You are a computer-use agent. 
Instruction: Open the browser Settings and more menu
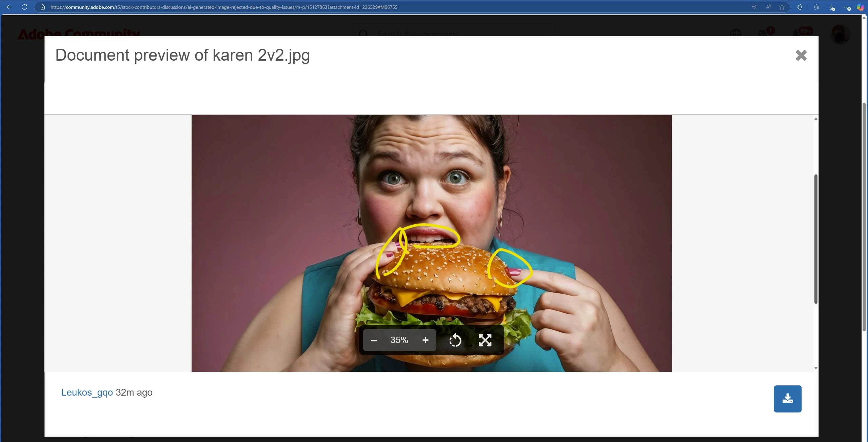tap(846, 7)
